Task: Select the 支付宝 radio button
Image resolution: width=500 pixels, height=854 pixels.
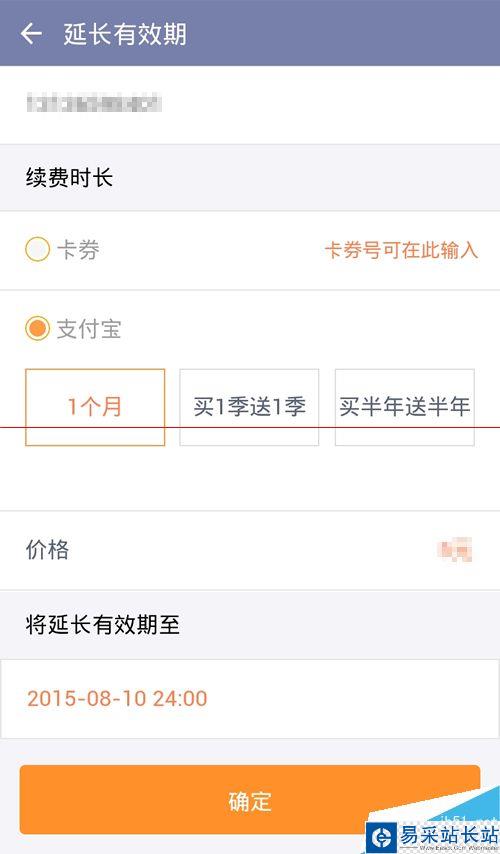Action: [x=38, y=329]
